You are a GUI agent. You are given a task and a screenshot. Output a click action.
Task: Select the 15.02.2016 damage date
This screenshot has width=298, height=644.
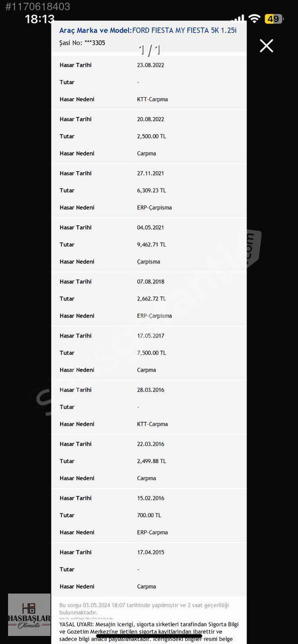150,498
